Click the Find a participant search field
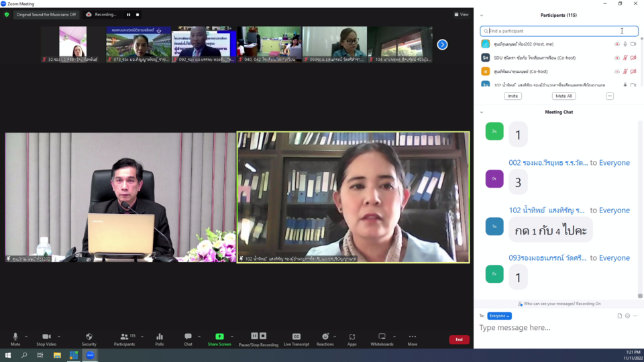This screenshot has width=644, height=362. (559, 31)
